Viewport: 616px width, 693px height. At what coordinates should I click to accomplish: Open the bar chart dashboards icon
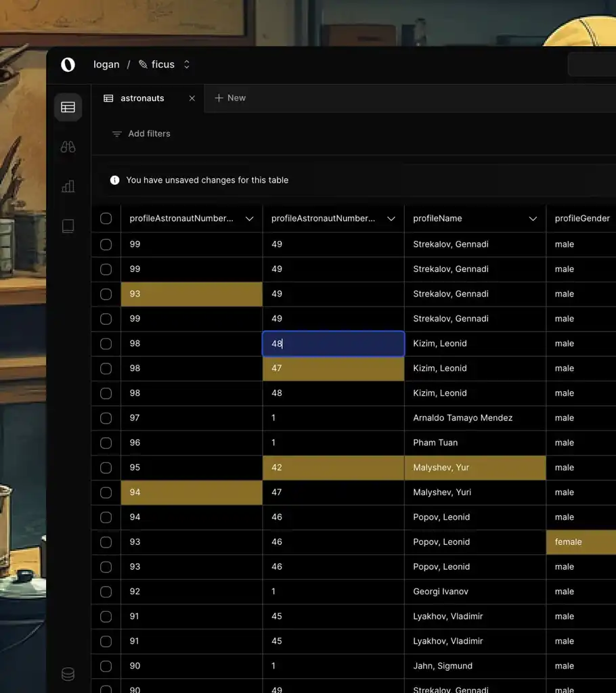click(x=68, y=186)
